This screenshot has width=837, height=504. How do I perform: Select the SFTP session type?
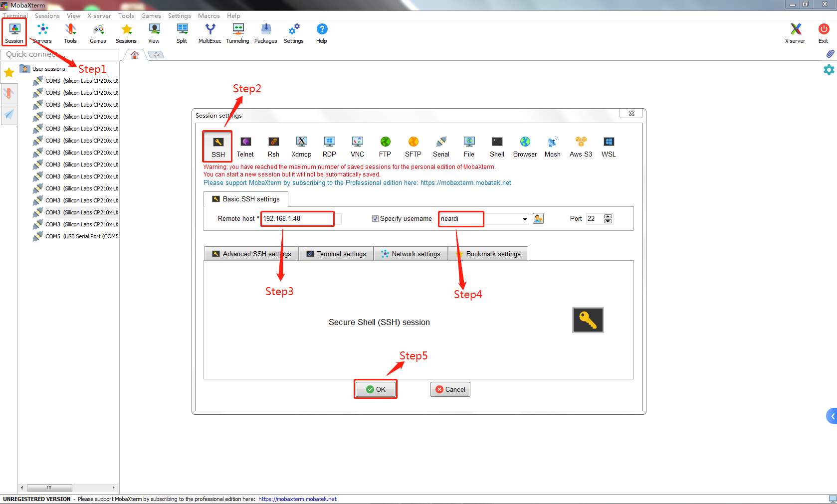pyautogui.click(x=413, y=147)
